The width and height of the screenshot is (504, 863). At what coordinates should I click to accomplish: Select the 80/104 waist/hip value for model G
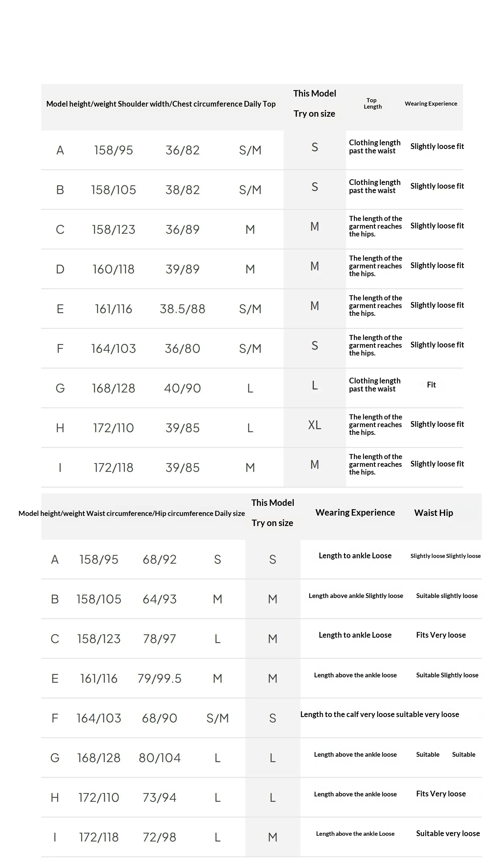click(160, 758)
